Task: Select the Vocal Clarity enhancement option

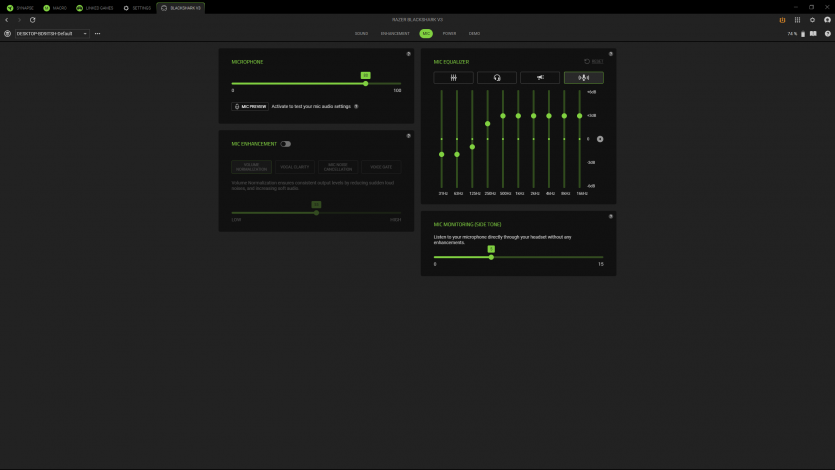Action: (x=294, y=167)
